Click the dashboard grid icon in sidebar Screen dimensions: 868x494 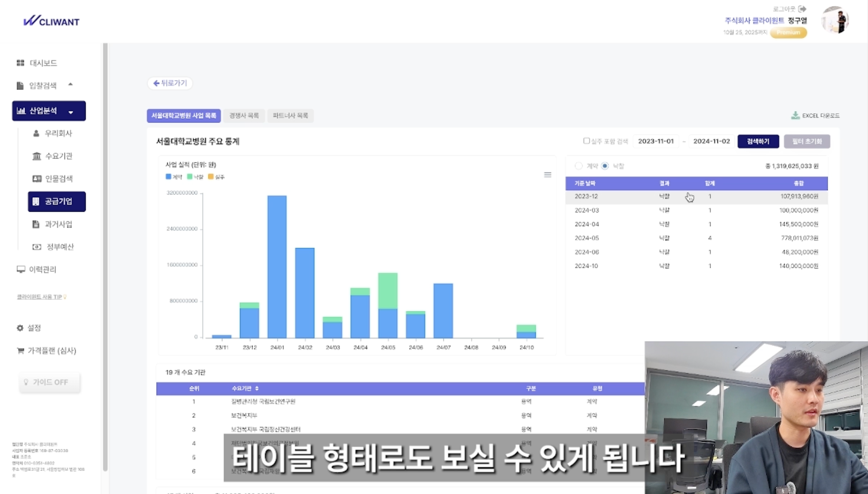(x=20, y=63)
